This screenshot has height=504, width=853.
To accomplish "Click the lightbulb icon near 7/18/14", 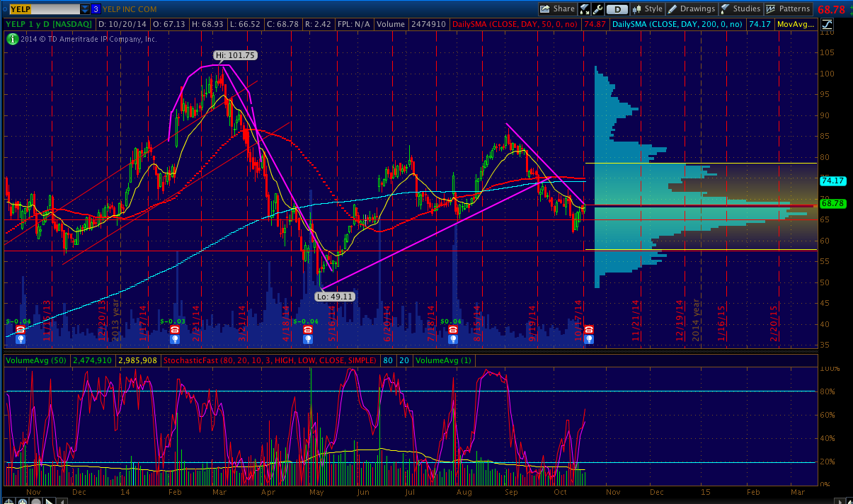I will click(453, 339).
